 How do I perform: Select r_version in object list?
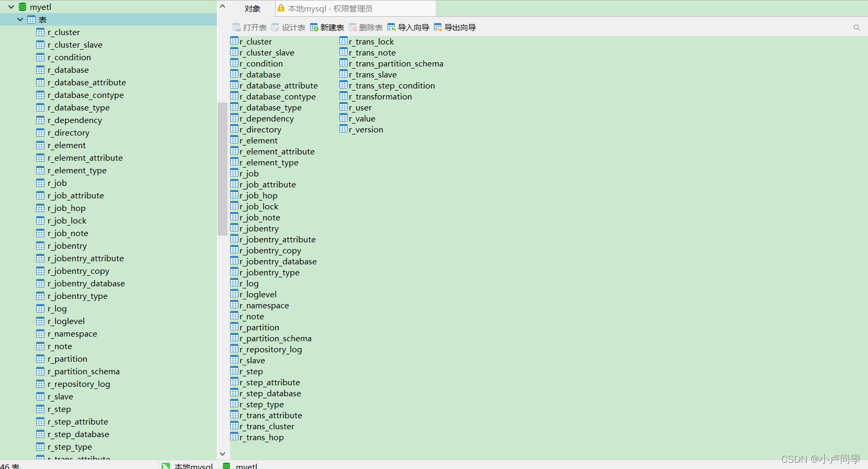(366, 130)
